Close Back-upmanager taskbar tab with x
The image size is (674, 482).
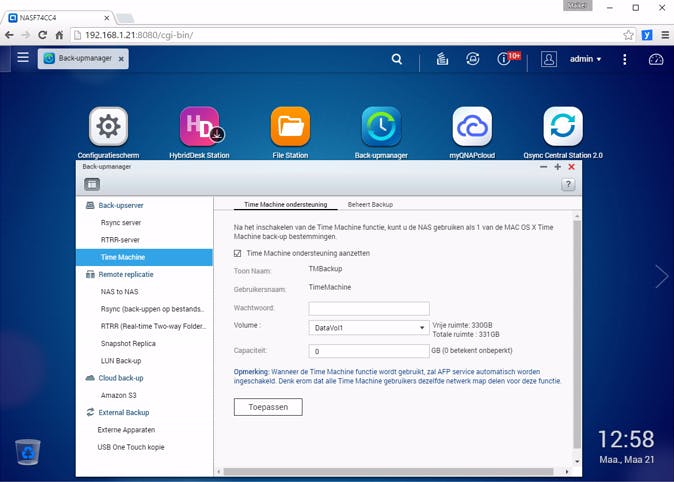click(x=121, y=59)
